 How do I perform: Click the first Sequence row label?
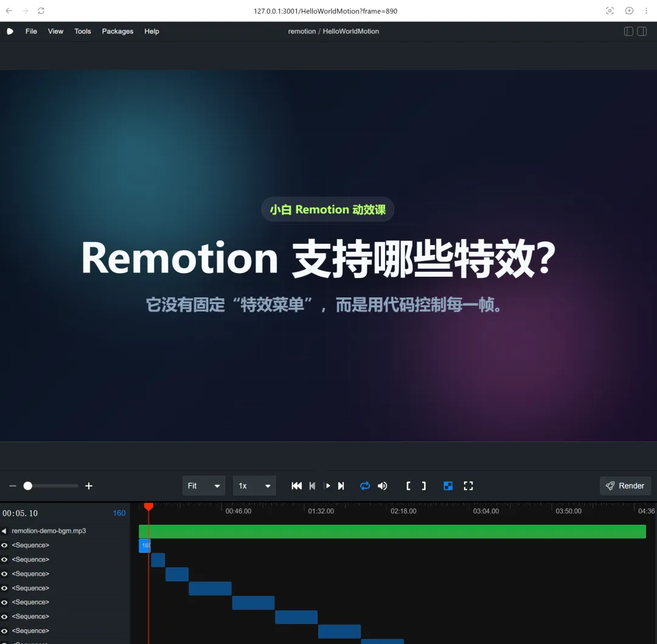[30, 545]
